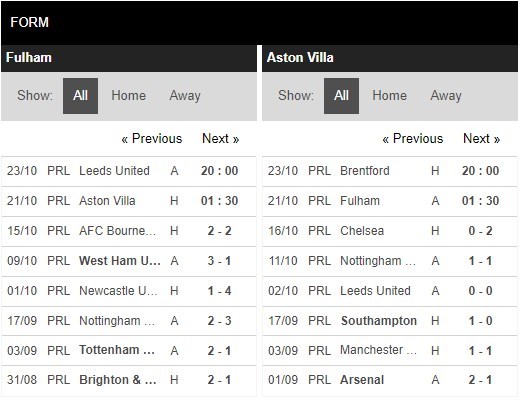Go to Next Fulham fixtures
The image size is (521, 409).
pyautogui.click(x=221, y=138)
